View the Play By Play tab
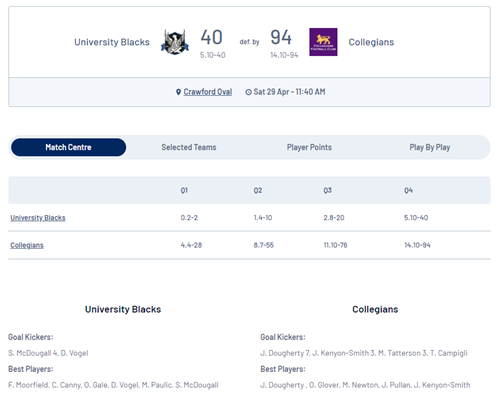This screenshot has width=500, height=396. (x=430, y=147)
